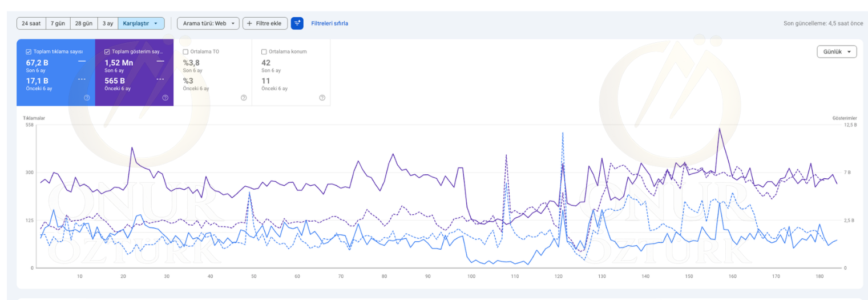
Task: Click help icon on Ortalama konum card
Action: click(322, 98)
